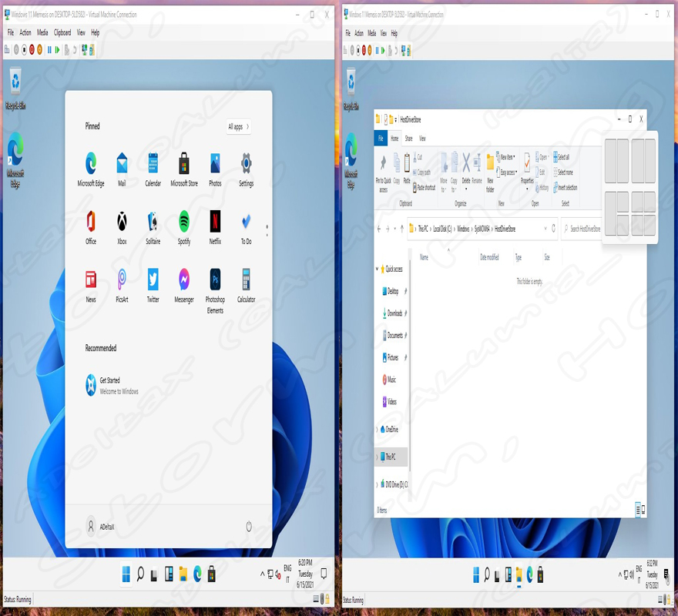This screenshot has height=616, width=678.
Task: Choose the four-quadrant snap layout
Action: coord(643,213)
